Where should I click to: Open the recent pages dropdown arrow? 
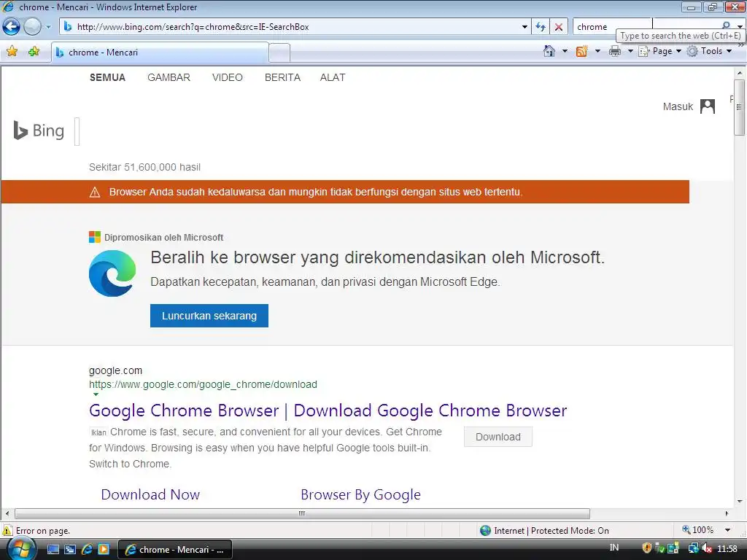[x=48, y=27]
